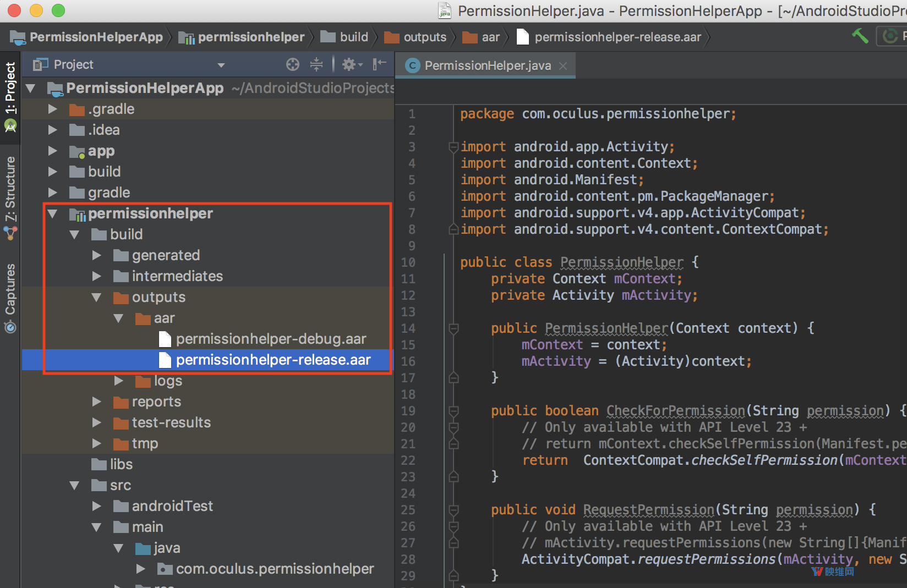
Task: Switch to the PermissionHelper.java editor tab
Action: 487,66
